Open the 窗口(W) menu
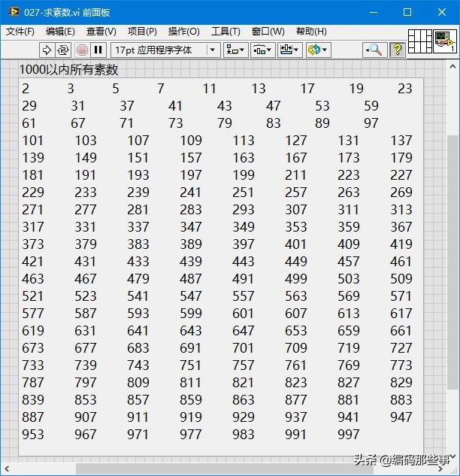The image size is (460, 476). pyautogui.click(x=268, y=32)
